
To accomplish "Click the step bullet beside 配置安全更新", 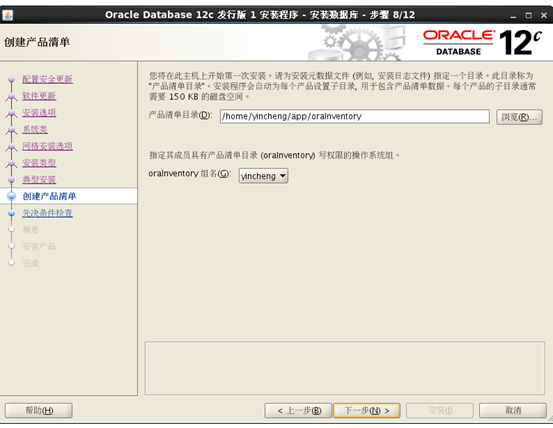I will pos(12,79).
